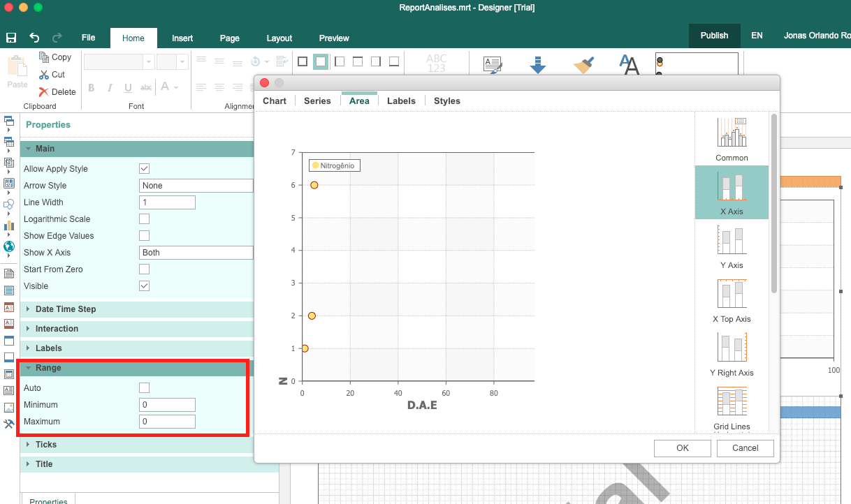The height and width of the screenshot is (504, 851).
Task: Open the Chart tab in editor dialog
Action: coord(275,101)
